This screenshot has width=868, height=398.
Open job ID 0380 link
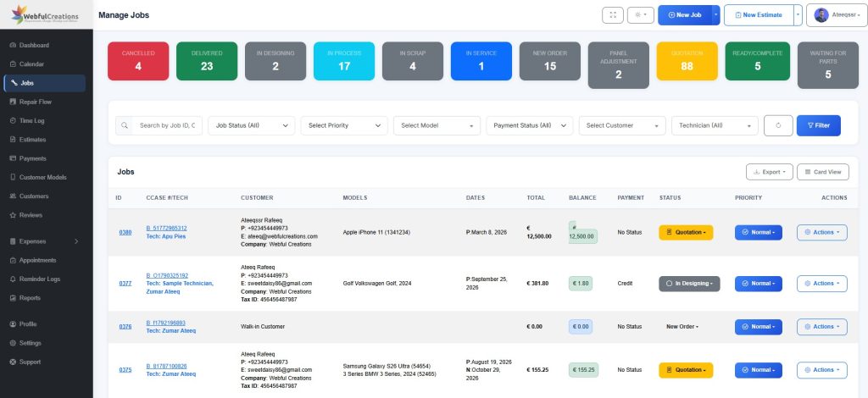(125, 233)
